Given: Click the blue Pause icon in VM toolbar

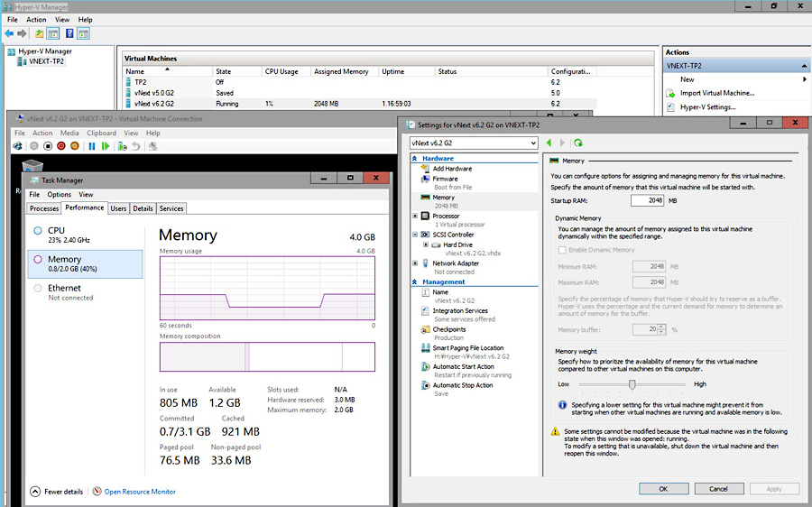Looking at the screenshot, I should click(x=92, y=146).
